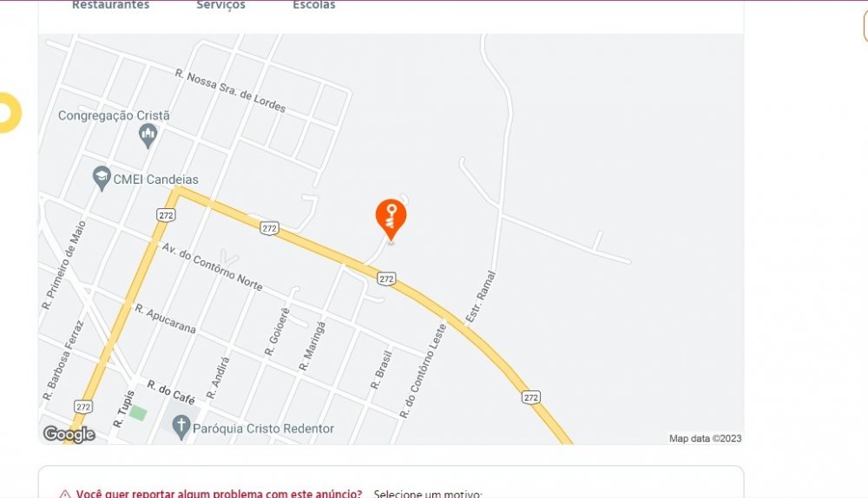Open the Selecione um motivo selector

428,494
